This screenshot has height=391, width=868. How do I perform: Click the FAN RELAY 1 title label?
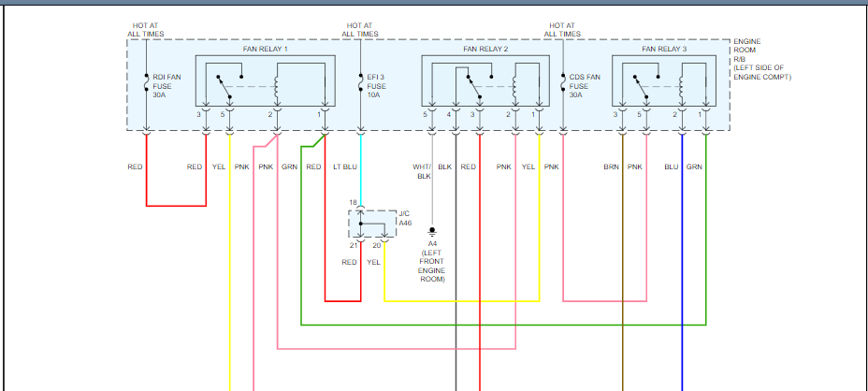[x=265, y=50]
